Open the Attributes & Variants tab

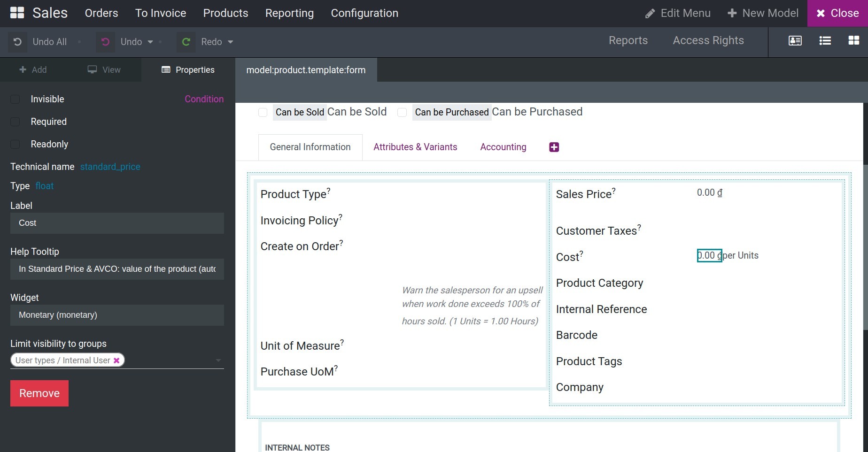415,147
